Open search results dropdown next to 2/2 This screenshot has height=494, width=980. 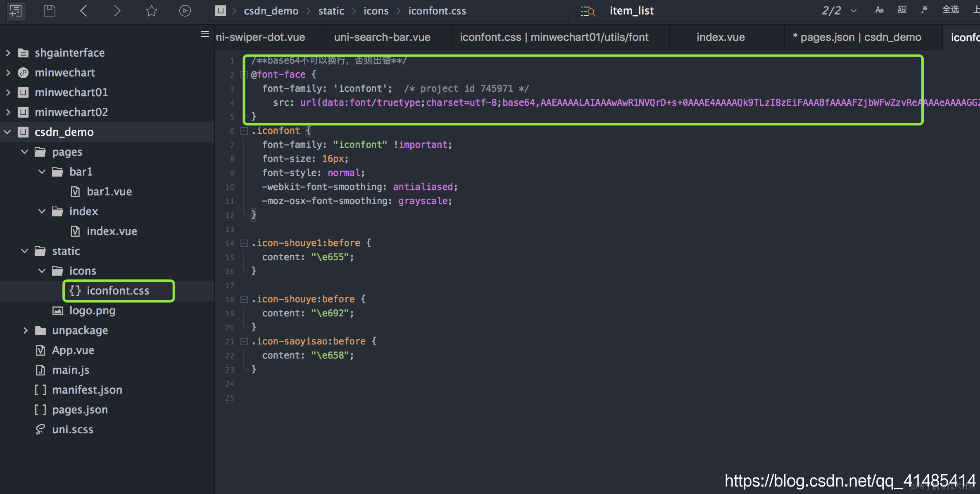tap(854, 11)
